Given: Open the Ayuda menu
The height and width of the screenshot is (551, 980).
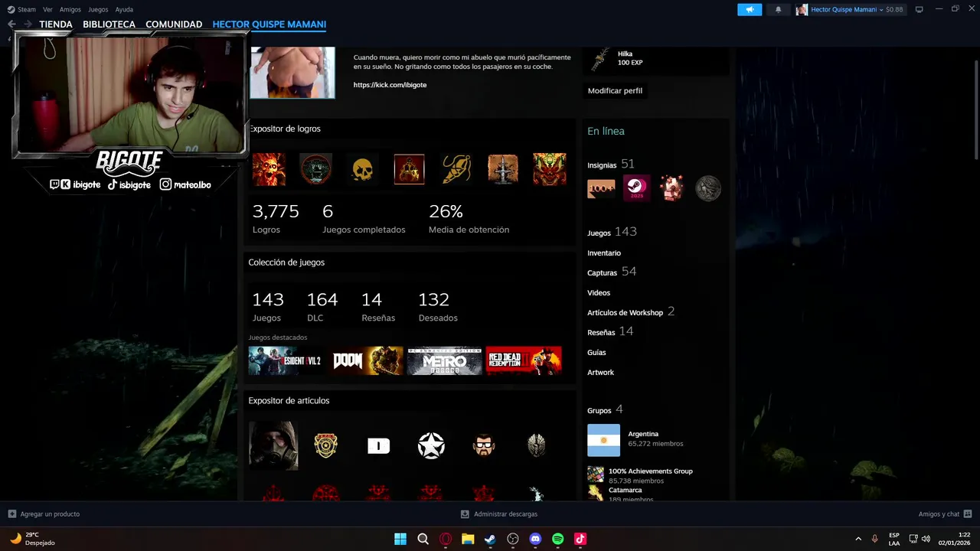Looking at the screenshot, I should (x=124, y=9).
